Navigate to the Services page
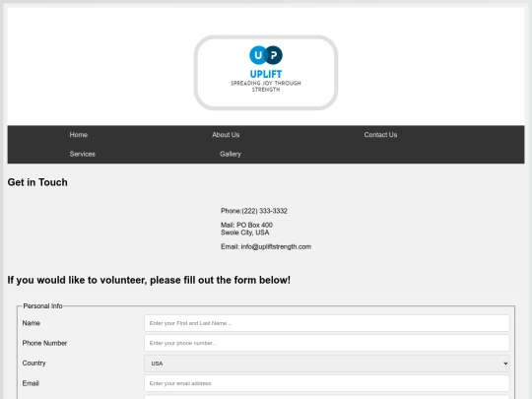 tap(83, 154)
